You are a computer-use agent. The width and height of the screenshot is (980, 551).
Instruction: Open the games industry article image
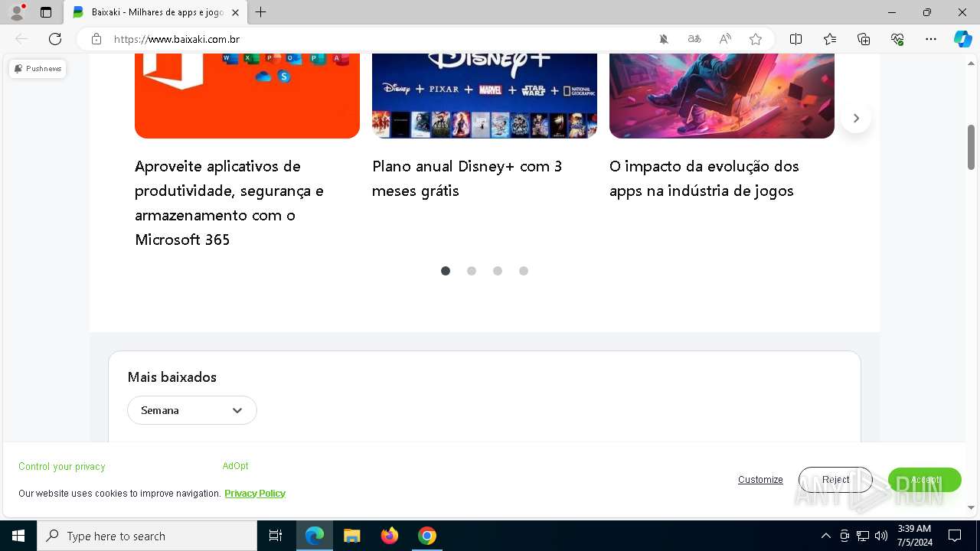click(x=722, y=96)
